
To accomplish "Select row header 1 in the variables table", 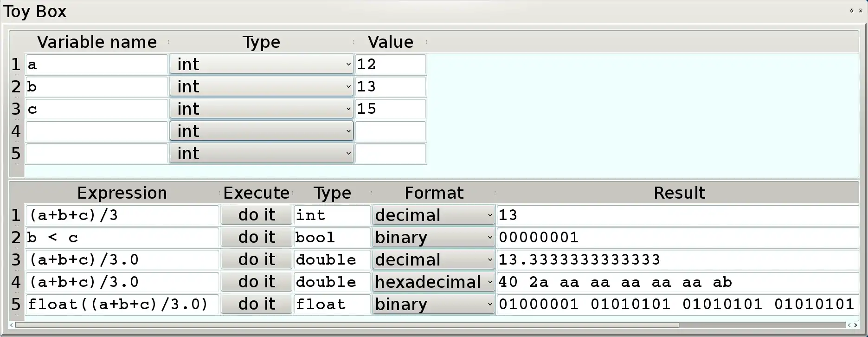I will coord(16,64).
